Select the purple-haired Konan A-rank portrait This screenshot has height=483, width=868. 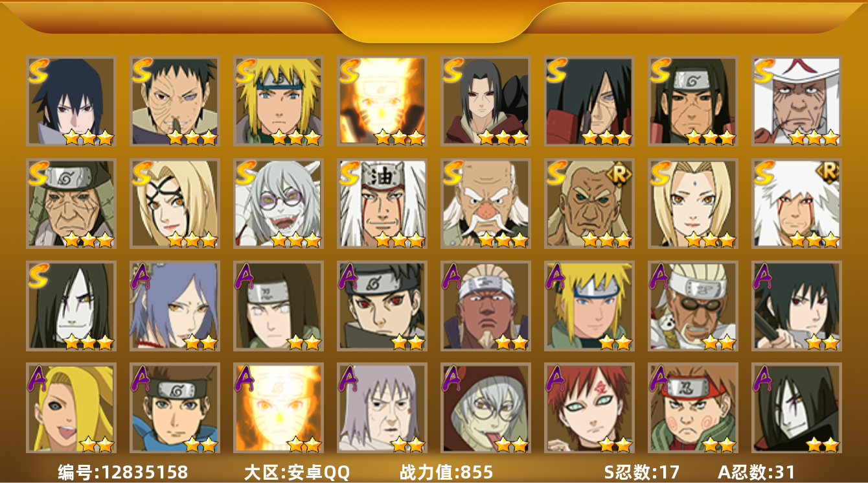point(174,306)
